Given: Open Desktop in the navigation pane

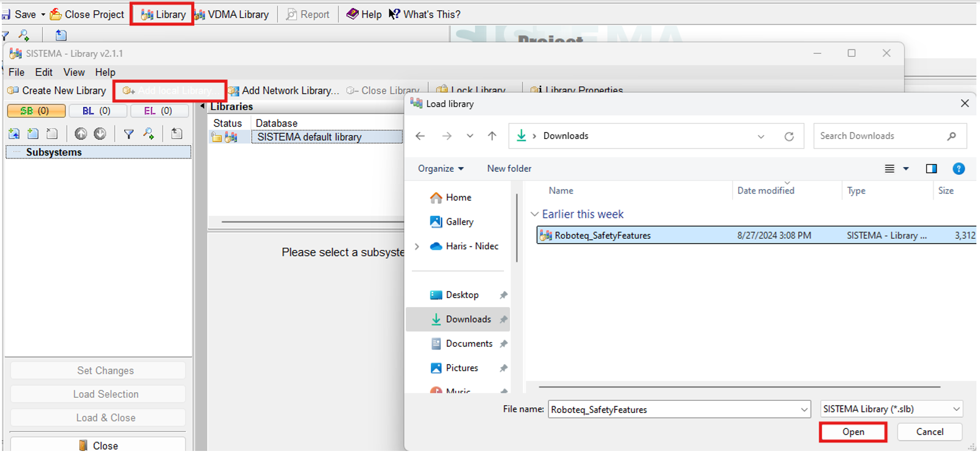Looking at the screenshot, I should pos(455,295).
